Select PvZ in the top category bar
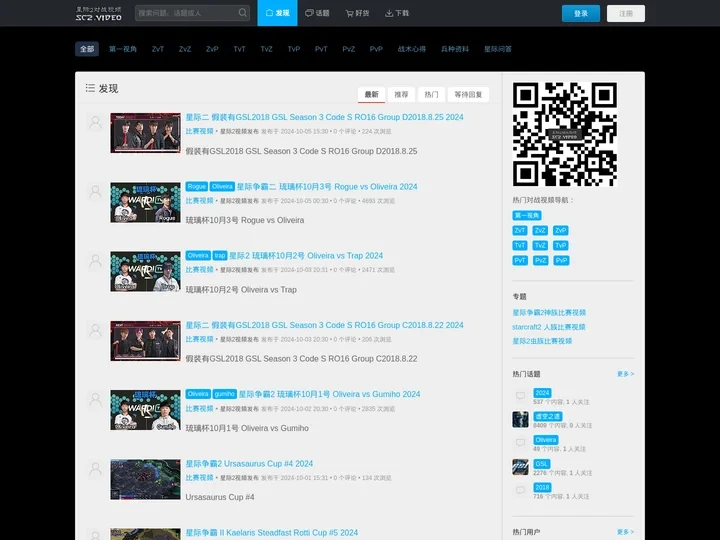 click(349, 49)
